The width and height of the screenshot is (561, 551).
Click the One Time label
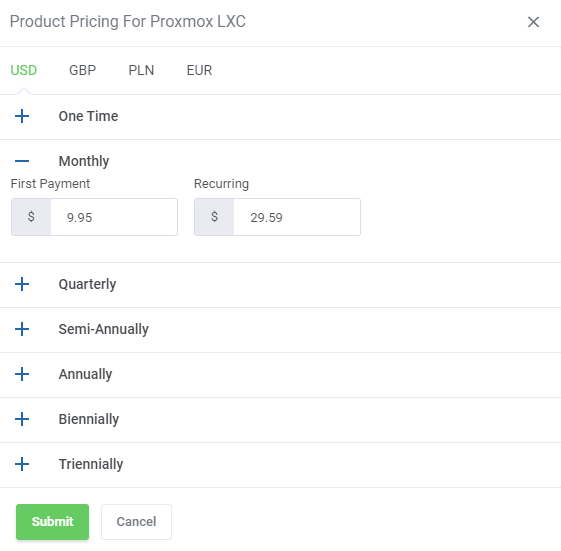(x=88, y=116)
